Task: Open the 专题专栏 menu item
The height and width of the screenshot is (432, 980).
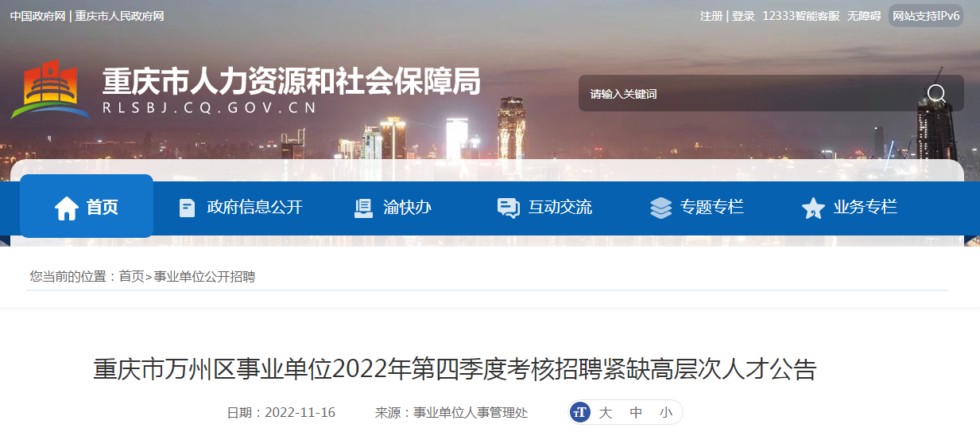Action: point(712,208)
